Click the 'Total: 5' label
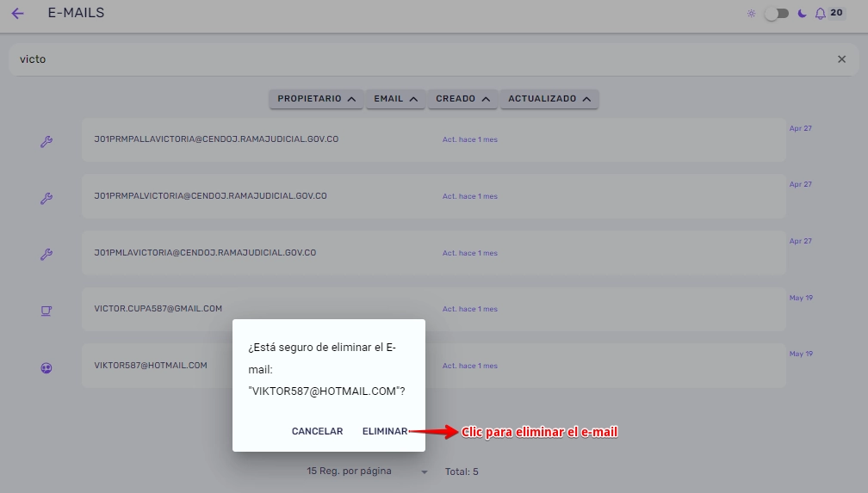868x493 pixels. [x=462, y=472]
